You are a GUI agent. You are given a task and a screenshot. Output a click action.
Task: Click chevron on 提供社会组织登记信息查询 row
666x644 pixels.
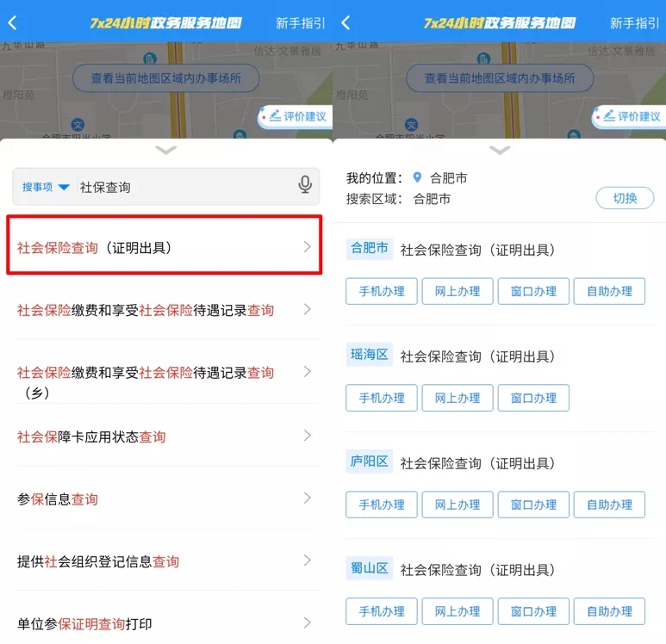[308, 560]
